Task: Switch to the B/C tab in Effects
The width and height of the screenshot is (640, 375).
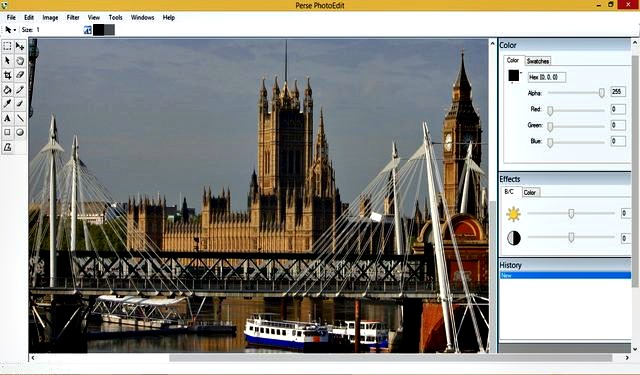Action: [x=509, y=192]
